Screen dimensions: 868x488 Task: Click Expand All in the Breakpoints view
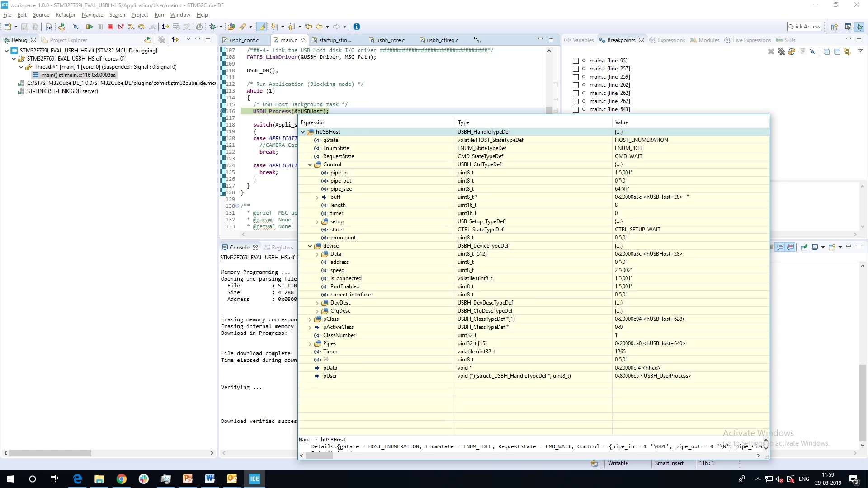point(826,52)
